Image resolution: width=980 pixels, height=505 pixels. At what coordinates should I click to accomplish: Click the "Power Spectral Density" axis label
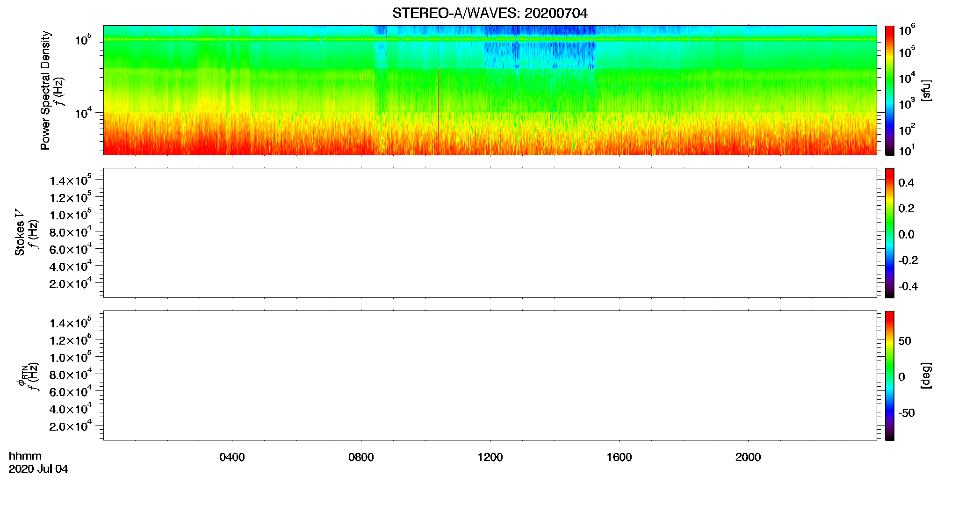pyautogui.click(x=45, y=90)
